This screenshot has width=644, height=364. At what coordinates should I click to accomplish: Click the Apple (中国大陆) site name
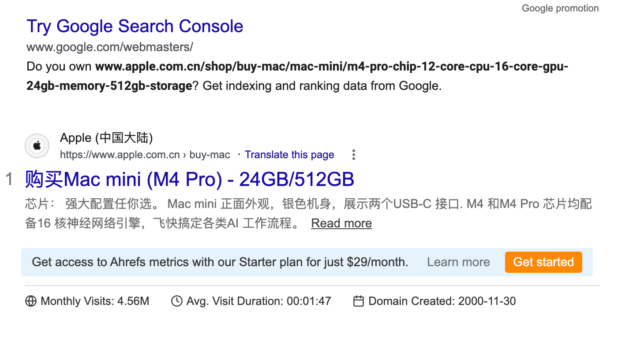click(x=106, y=138)
